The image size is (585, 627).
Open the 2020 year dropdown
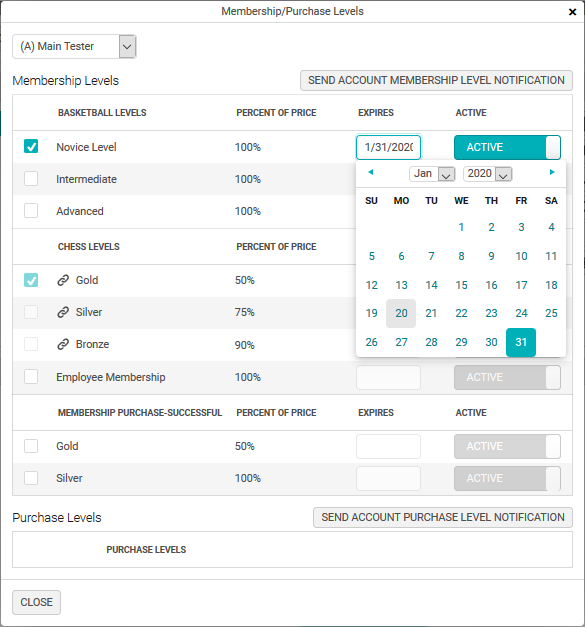coord(487,174)
